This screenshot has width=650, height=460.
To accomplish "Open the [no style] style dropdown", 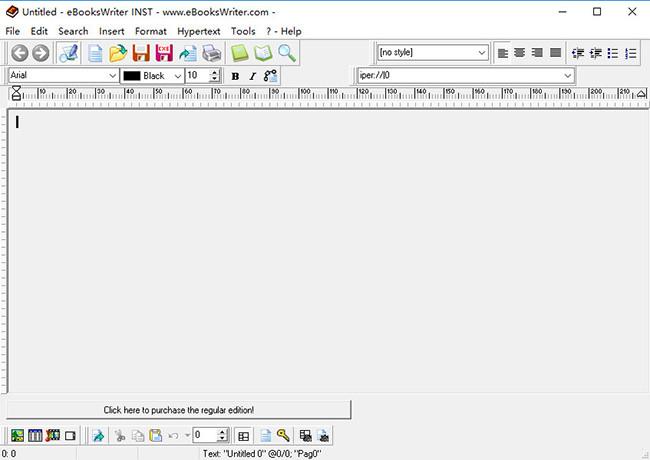I will (482, 53).
